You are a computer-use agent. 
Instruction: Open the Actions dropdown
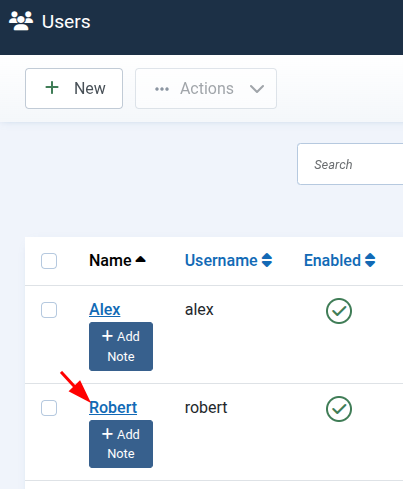tap(206, 89)
